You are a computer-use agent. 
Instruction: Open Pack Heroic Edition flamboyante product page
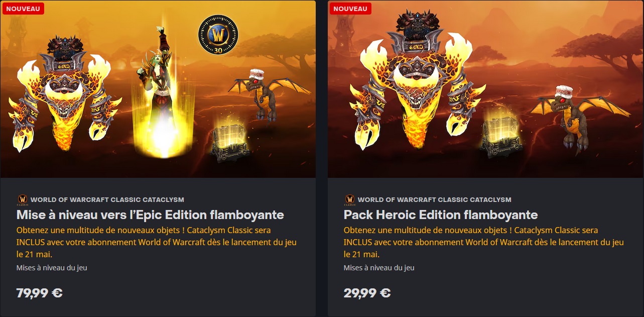[441, 215]
